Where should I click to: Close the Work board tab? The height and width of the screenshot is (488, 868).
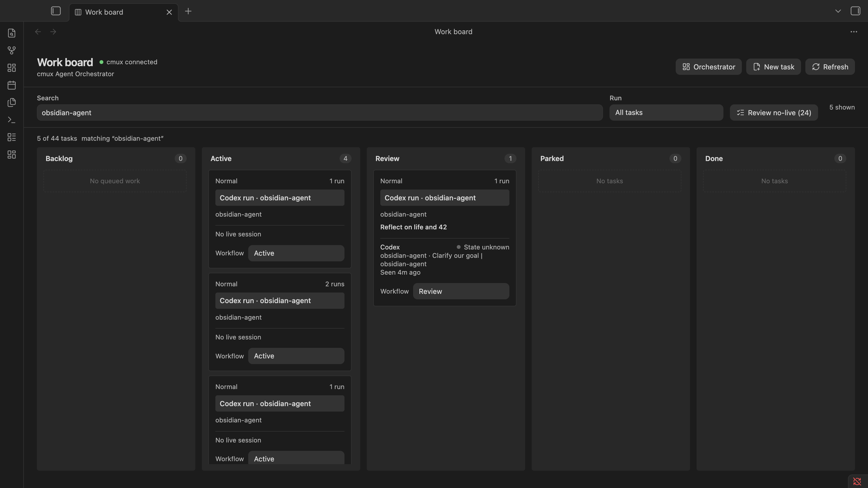coord(169,12)
